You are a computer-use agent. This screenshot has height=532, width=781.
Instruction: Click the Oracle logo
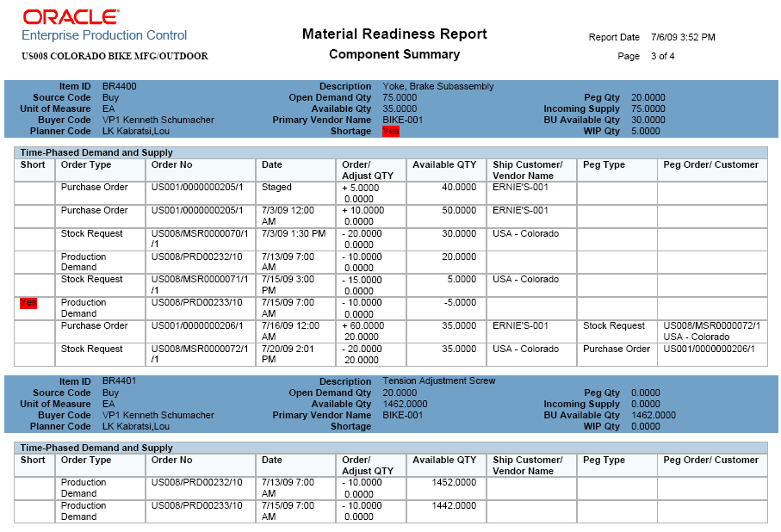69,15
